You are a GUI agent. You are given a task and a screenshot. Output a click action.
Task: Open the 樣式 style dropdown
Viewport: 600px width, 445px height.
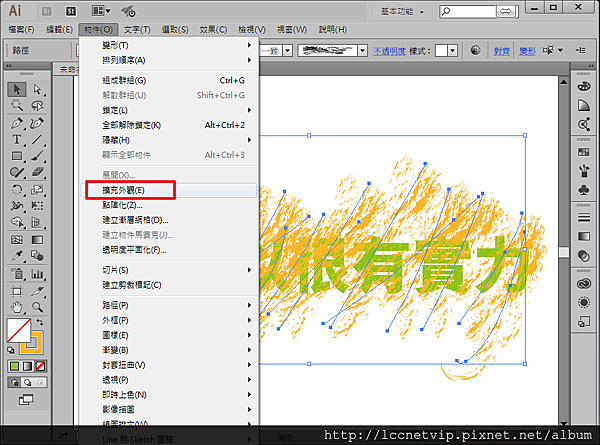[453, 51]
